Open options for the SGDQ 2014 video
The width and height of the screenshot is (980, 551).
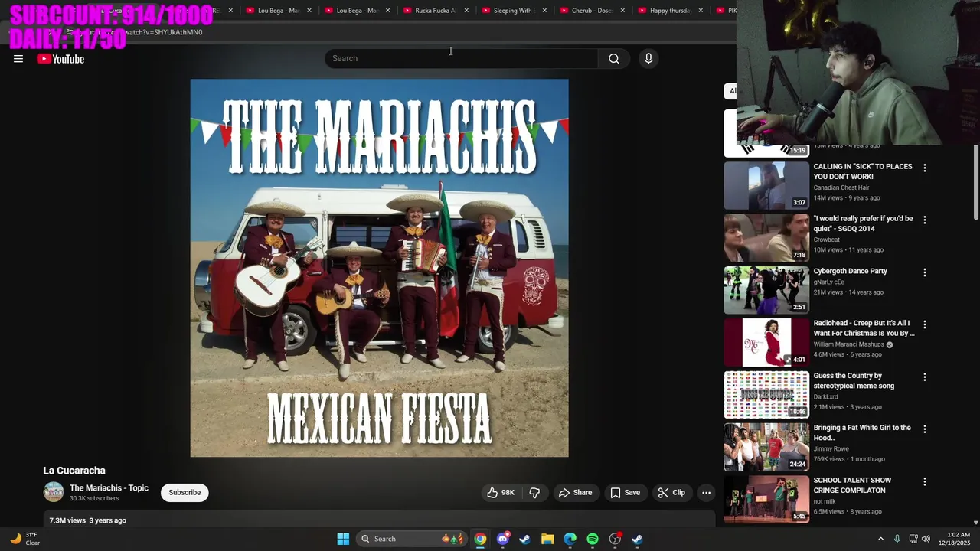pyautogui.click(x=924, y=220)
